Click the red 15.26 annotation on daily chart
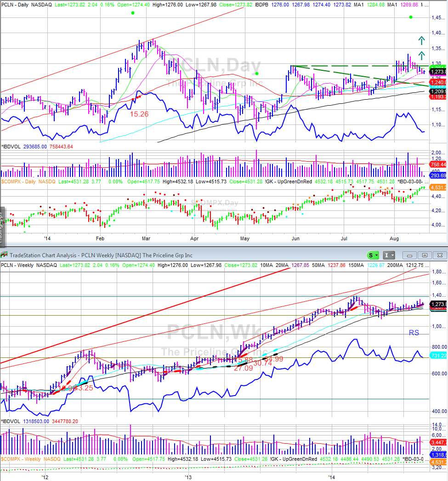Image resolution: width=448 pixels, height=481 pixels. [x=139, y=114]
